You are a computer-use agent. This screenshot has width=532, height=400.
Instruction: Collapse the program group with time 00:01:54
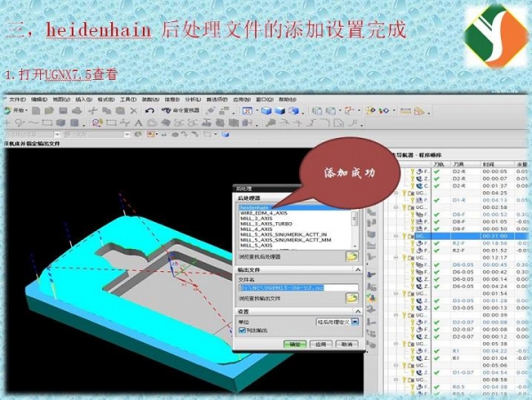pos(395,293)
